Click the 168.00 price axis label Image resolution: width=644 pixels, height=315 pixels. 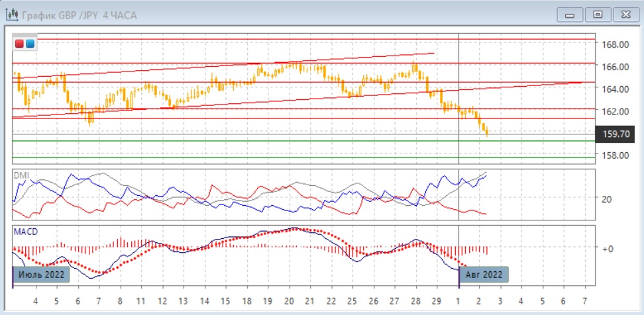click(x=615, y=44)
